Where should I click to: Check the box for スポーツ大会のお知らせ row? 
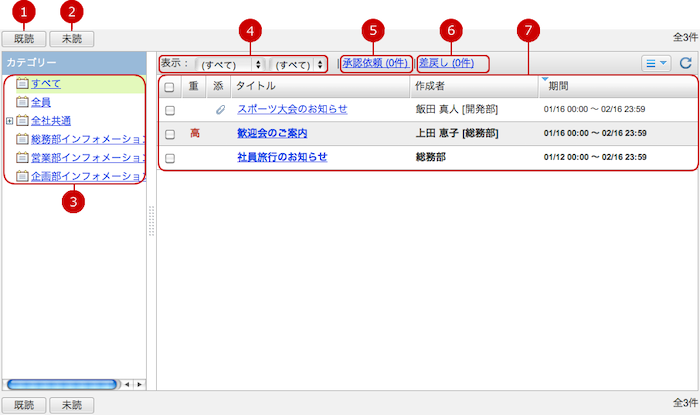coord(170,110)
